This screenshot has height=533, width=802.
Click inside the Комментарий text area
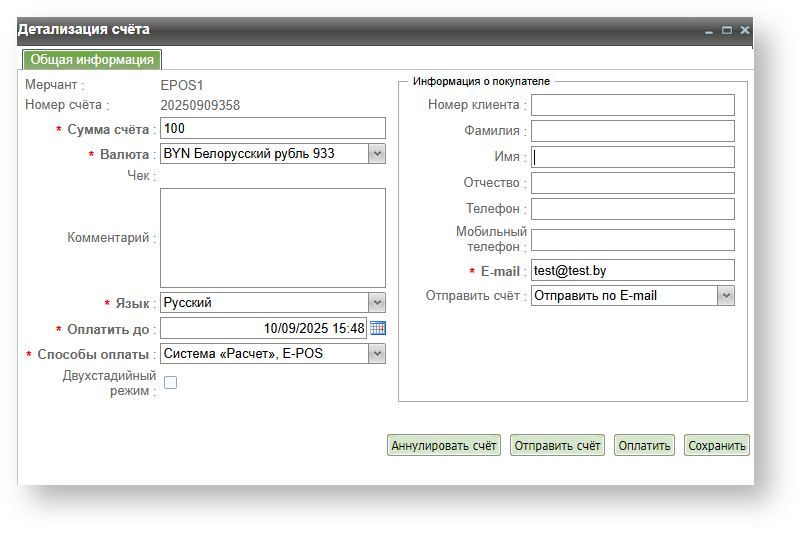(x=272, y=238)
